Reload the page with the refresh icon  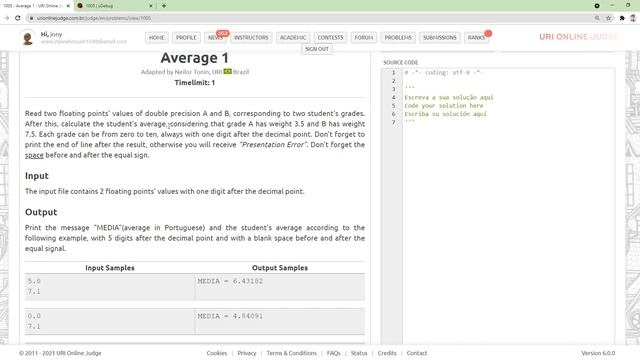coord(18,18)
